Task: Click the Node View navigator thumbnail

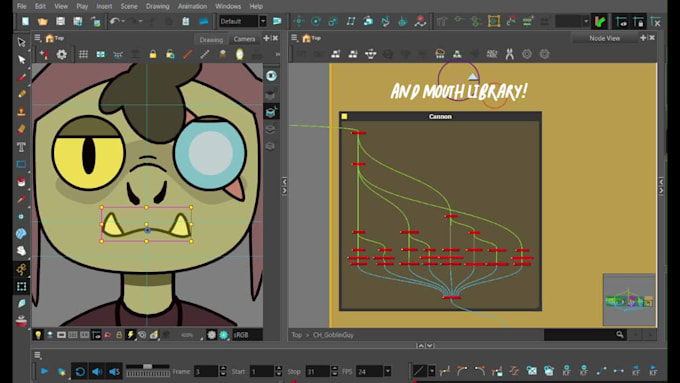Action: (x=629, y=300)
